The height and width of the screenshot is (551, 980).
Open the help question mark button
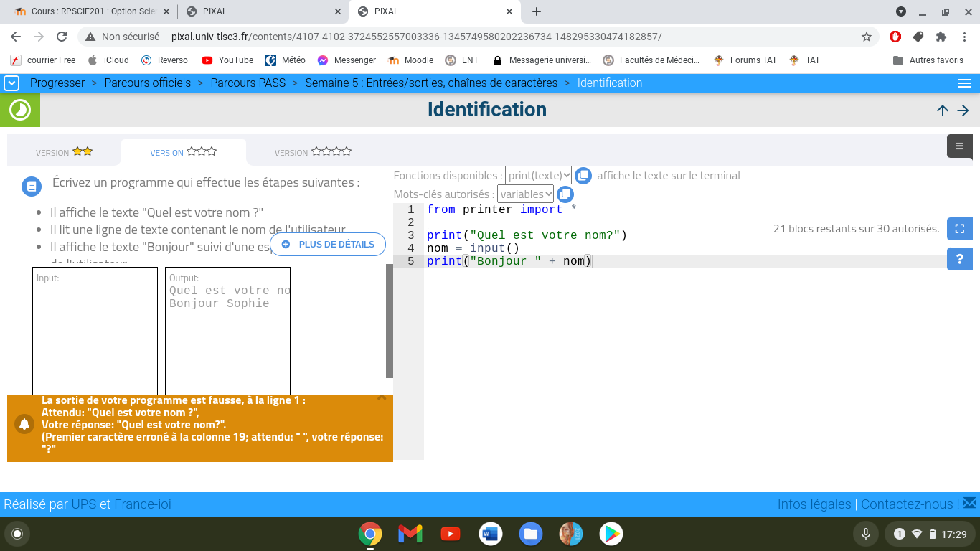[x=959, y=259]
